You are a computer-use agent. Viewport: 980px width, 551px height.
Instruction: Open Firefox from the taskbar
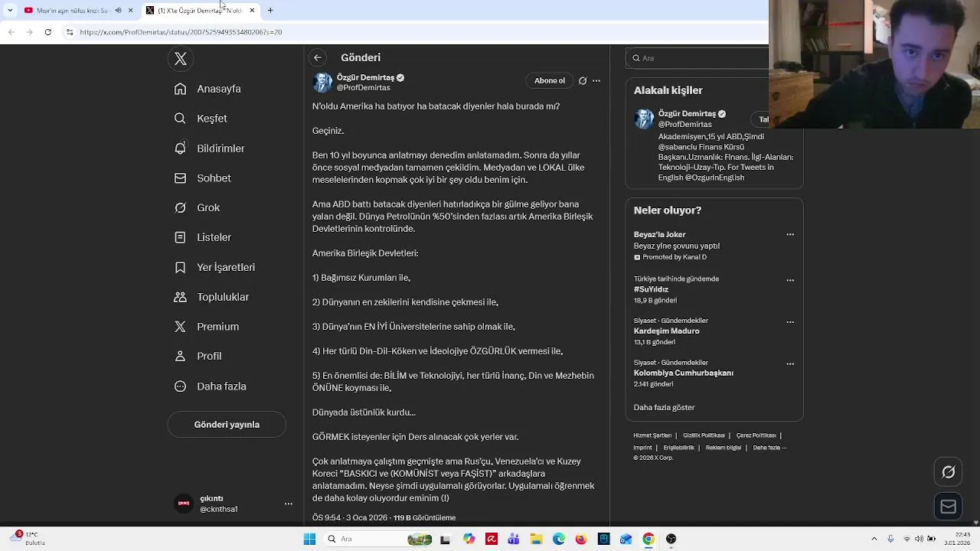coord(581,540)
